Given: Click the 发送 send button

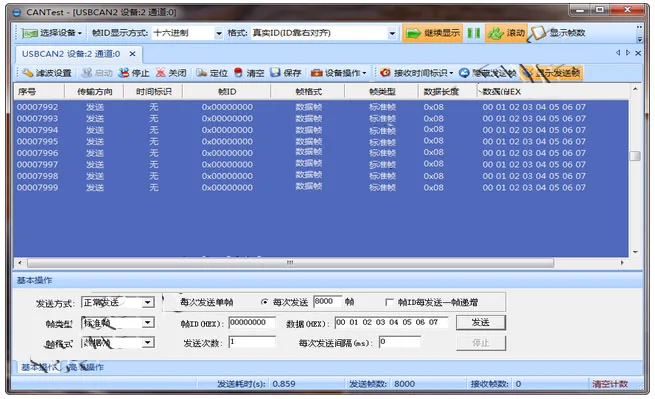Looking at the screenshot, I should 481,322.
